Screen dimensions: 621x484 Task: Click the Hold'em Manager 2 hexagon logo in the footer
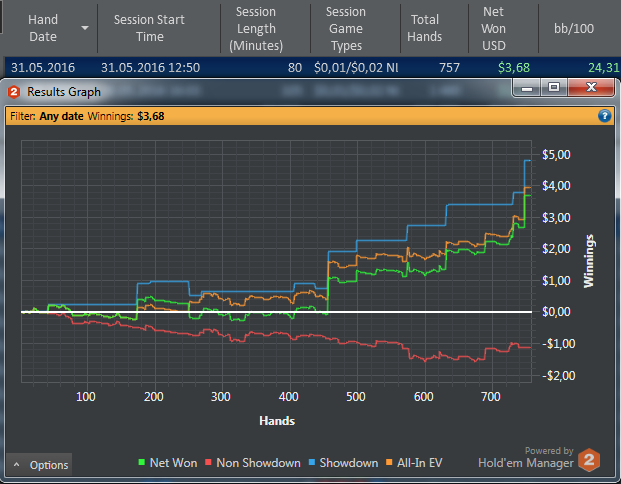pyautogui.click(x=589, y=460)
